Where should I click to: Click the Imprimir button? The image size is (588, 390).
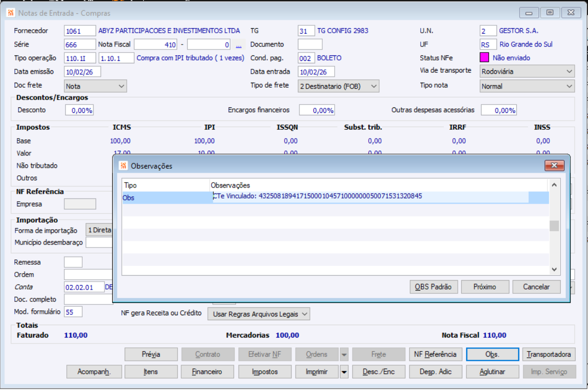pos(317,372)
